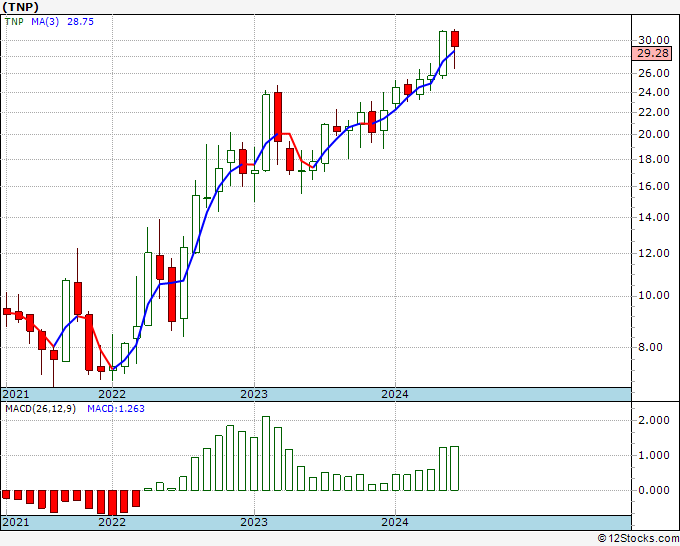The height and width of the screenshot is (546, 680).
Task: Click the 2021 label on MACD panel axis
Action: (x=16, y=522)
